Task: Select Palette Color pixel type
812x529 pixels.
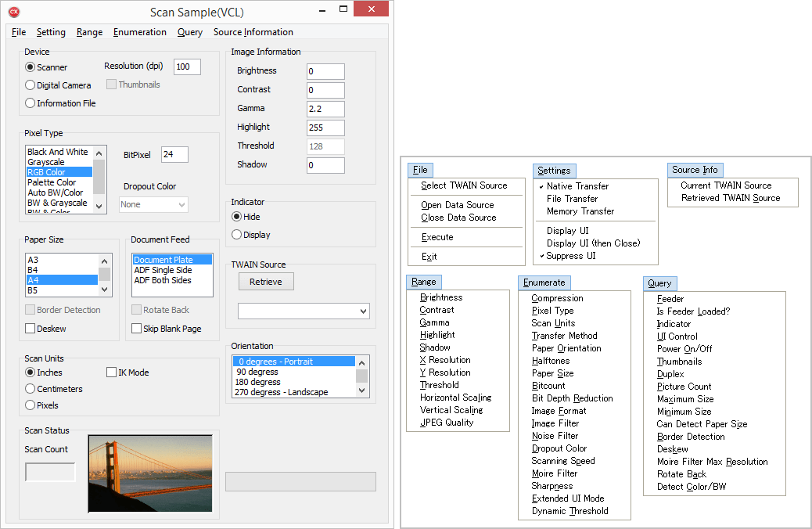Action: [x=52, y=182]
